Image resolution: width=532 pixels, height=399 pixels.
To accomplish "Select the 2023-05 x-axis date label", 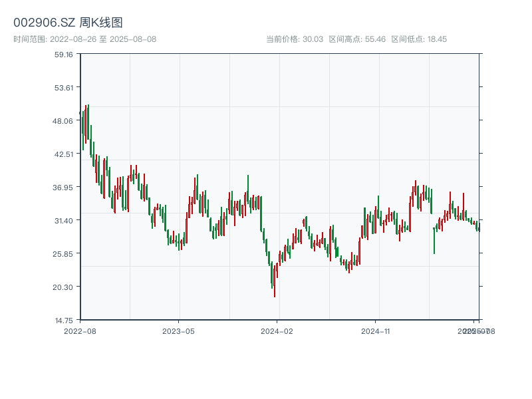I will [x=178, y=331].
